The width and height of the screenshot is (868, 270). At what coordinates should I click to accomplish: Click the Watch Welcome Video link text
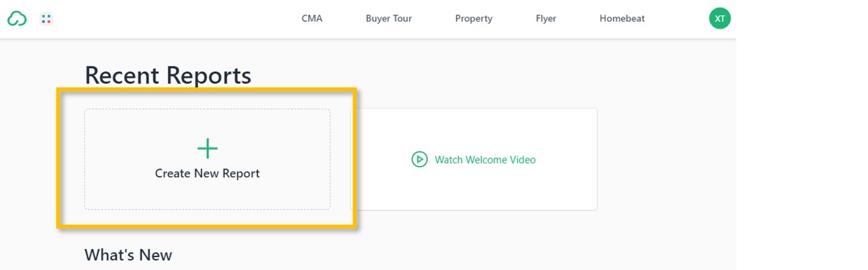485,160
